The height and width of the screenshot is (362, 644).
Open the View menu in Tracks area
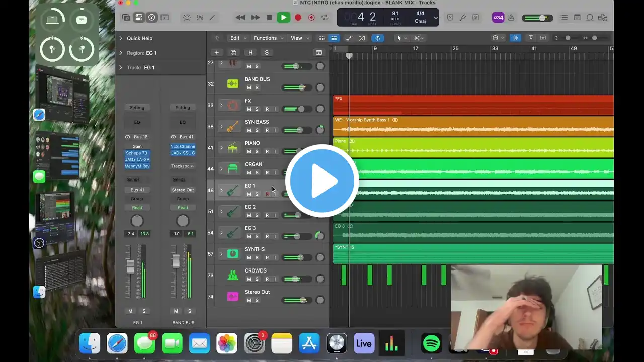(300, 38)
